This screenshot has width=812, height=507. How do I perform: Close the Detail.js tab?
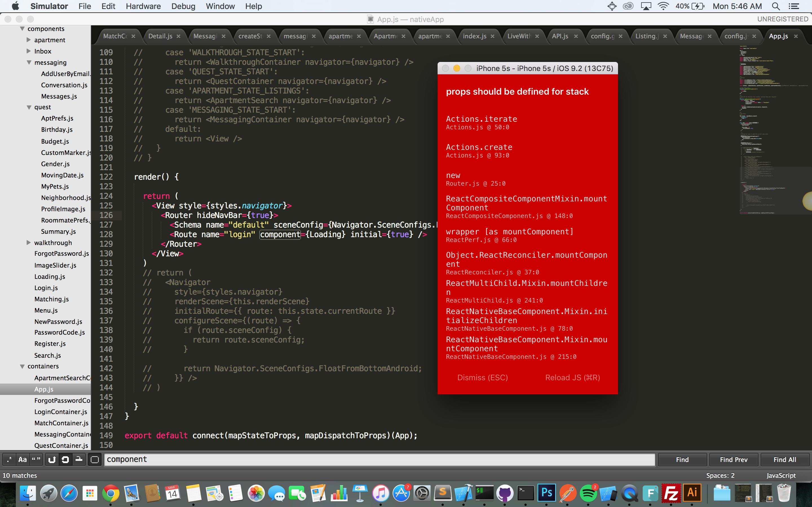(178, 36)
